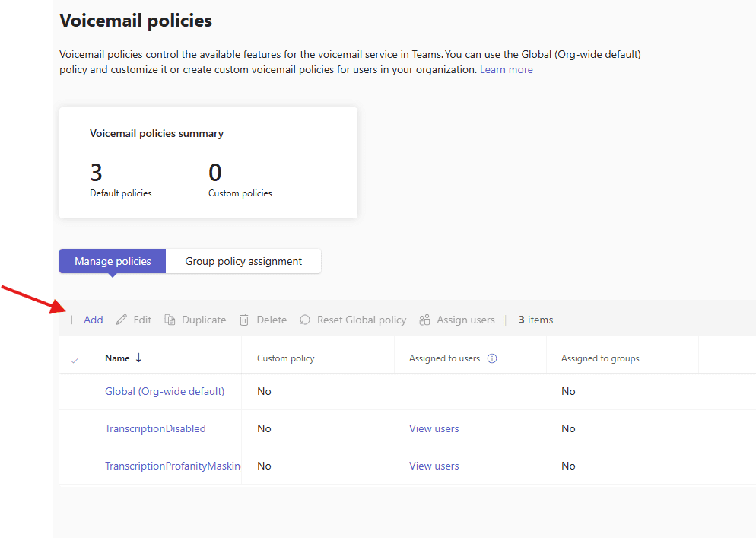Select the Global (Org-wide default) row checkbox

tap(75, 392)
